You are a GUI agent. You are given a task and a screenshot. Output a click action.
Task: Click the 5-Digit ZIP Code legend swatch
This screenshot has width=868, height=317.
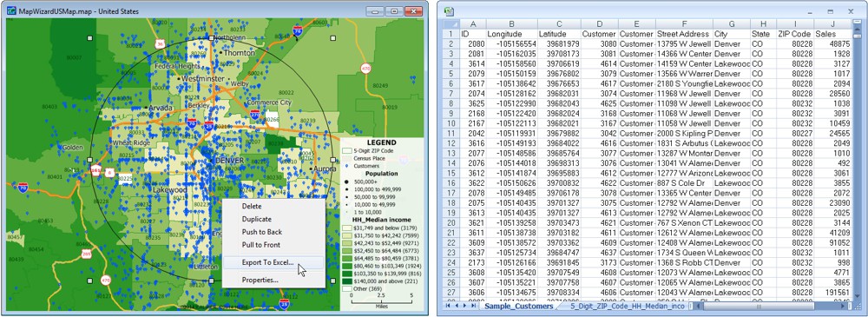(x=347, y=150)
